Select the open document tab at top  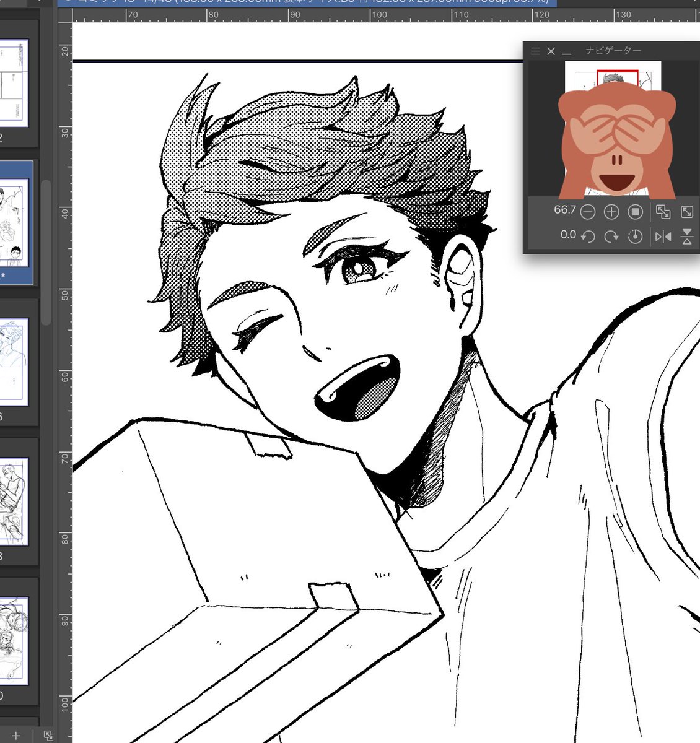pyautogui.click(x=307, y=3)
